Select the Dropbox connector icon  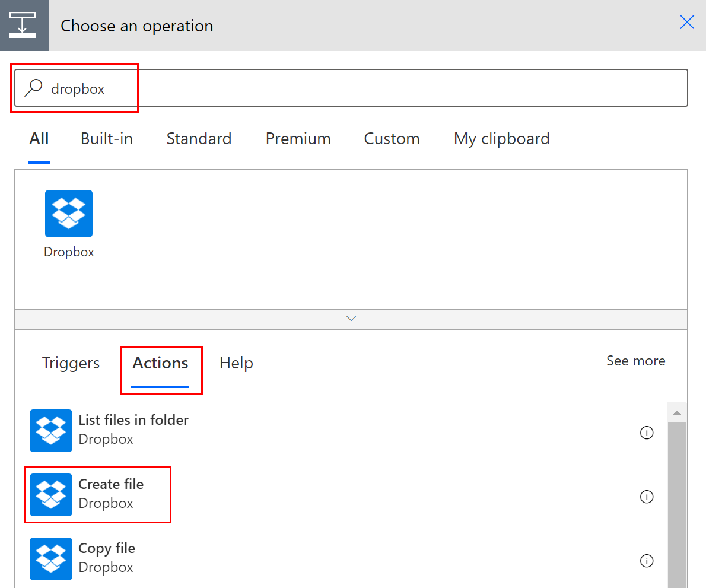click(68, 214)
